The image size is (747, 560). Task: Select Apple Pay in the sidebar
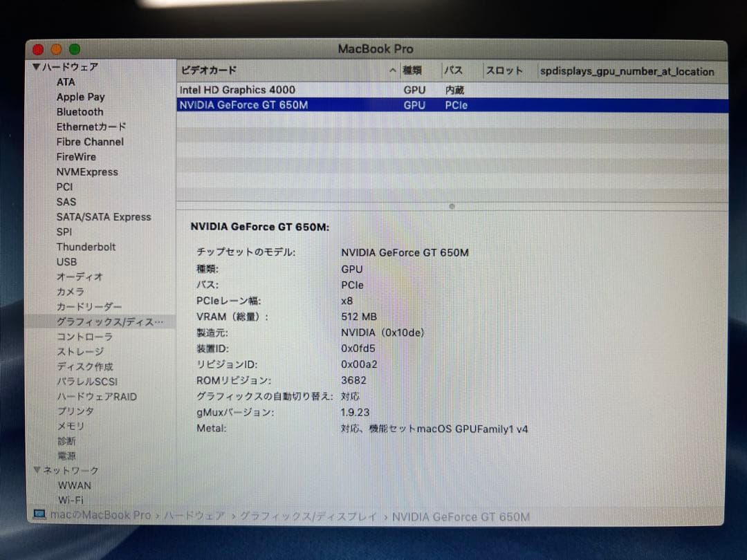(80, 97)
